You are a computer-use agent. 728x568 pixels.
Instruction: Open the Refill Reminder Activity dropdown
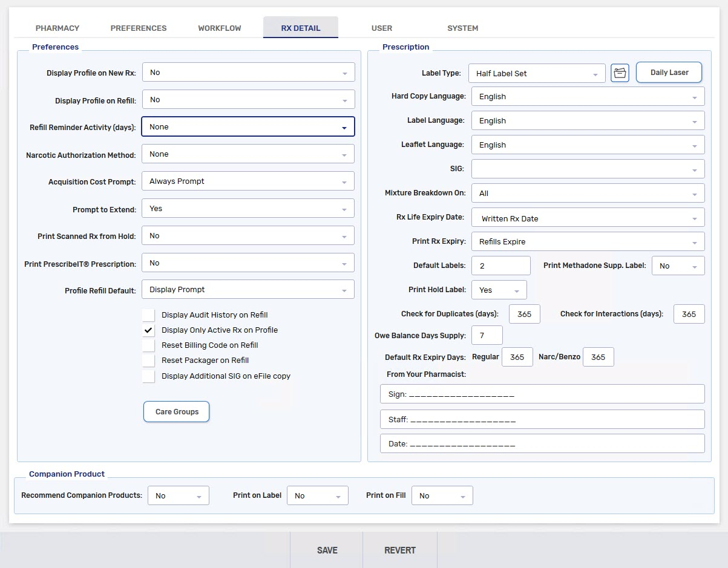pos(248,127)
